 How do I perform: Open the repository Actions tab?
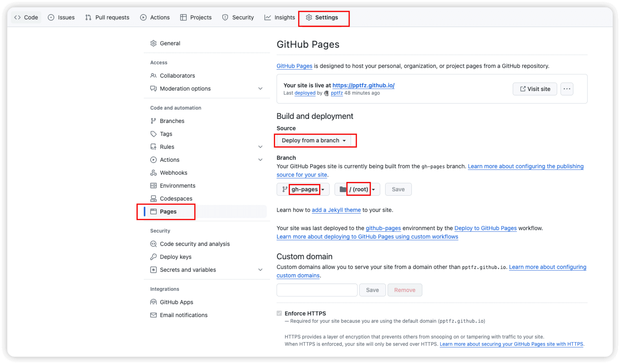(155, 17)
